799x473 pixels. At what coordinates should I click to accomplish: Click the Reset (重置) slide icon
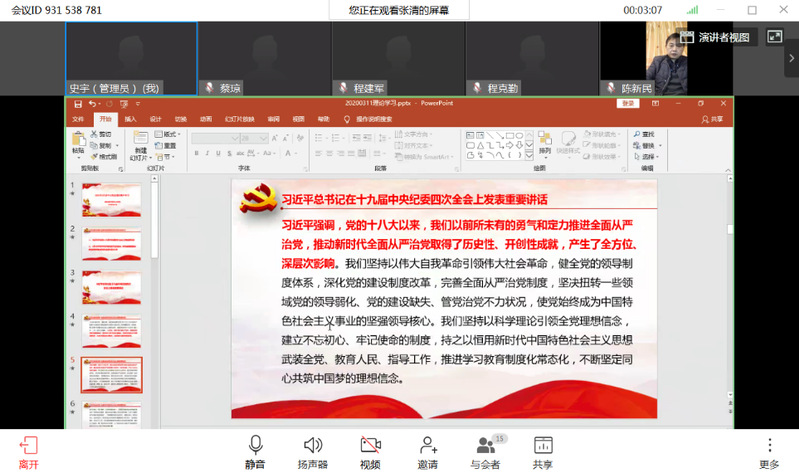(158, 145)
